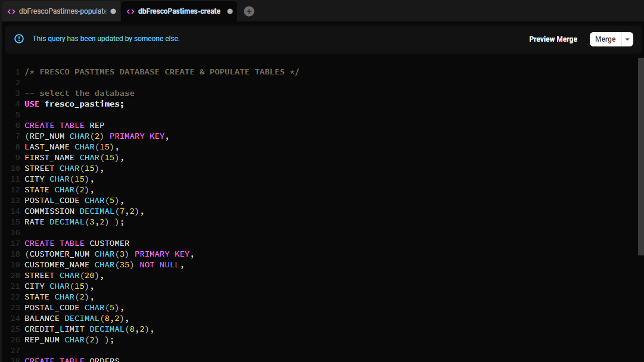The image size is (644, 362).
Task: Click the '-- select the database' comment
Action: 80,93
